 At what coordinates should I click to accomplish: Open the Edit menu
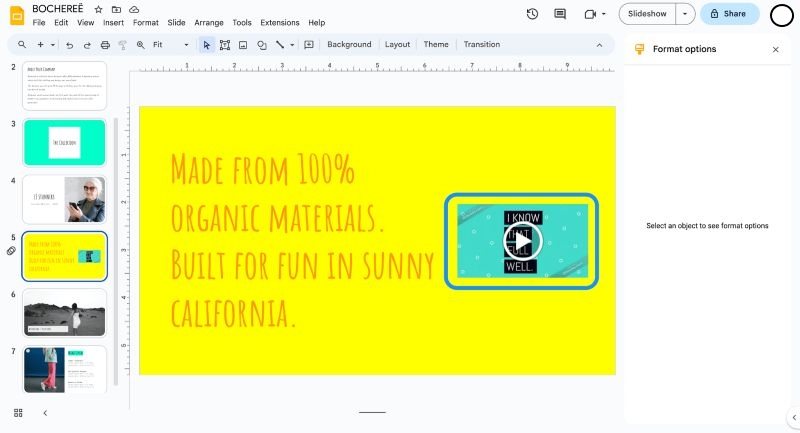(61, 22)
